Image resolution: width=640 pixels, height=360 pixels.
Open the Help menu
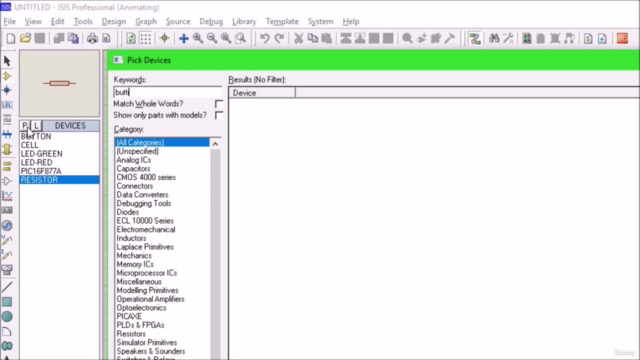coord(351,21)
